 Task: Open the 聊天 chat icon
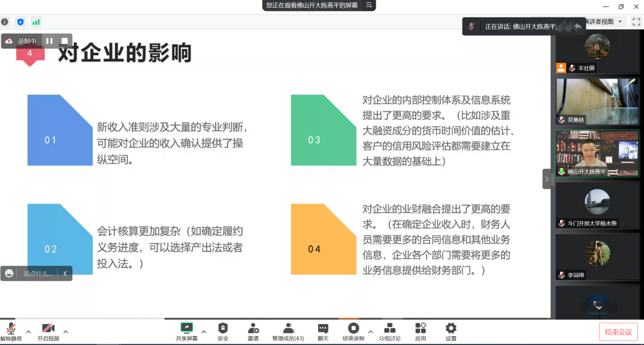click(323, 331)
